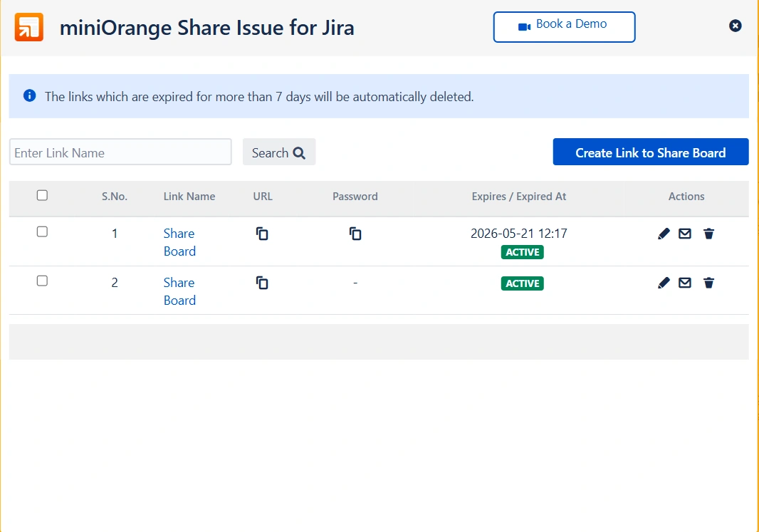
Task: Click the Actions column header
Action: point(686,197)
